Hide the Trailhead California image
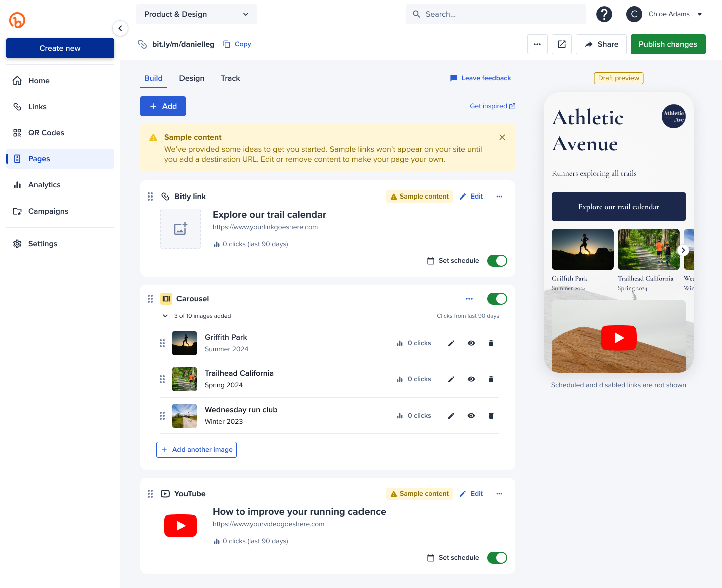Screen dimensions: 722x588 click(471, 379)
